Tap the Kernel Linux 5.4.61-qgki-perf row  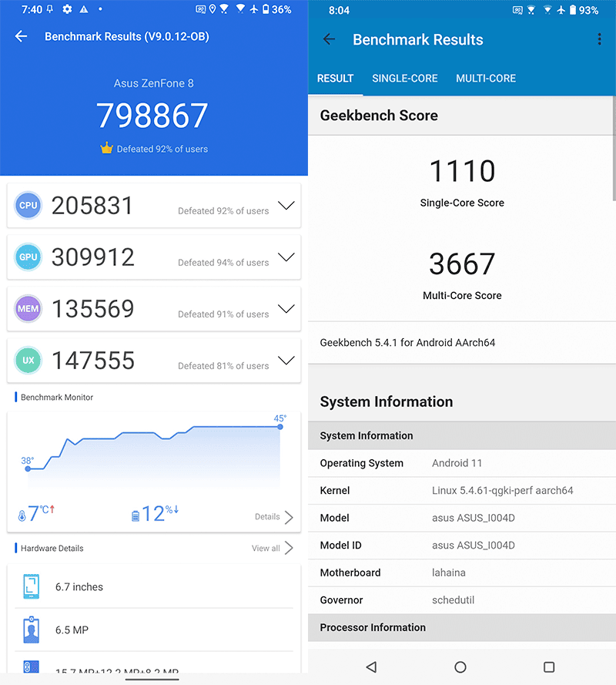tap(462, 491)
